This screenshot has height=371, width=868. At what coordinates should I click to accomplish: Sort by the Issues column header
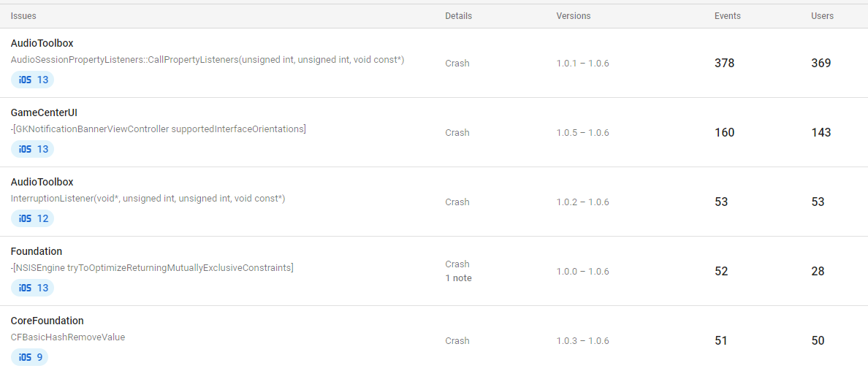tap(23, 15)
